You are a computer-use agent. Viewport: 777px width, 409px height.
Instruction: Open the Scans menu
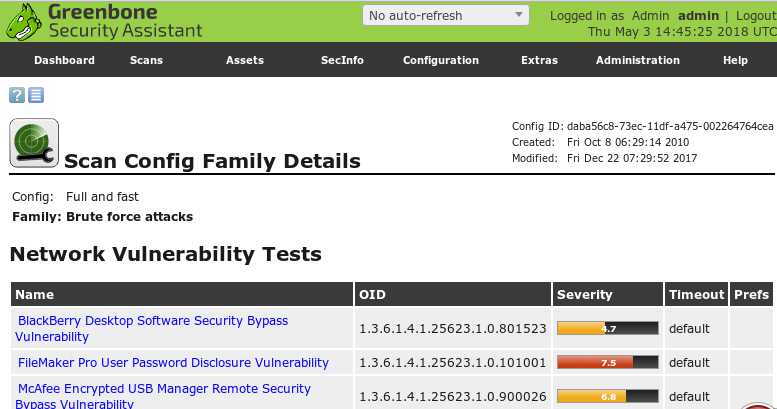point(146,60)
